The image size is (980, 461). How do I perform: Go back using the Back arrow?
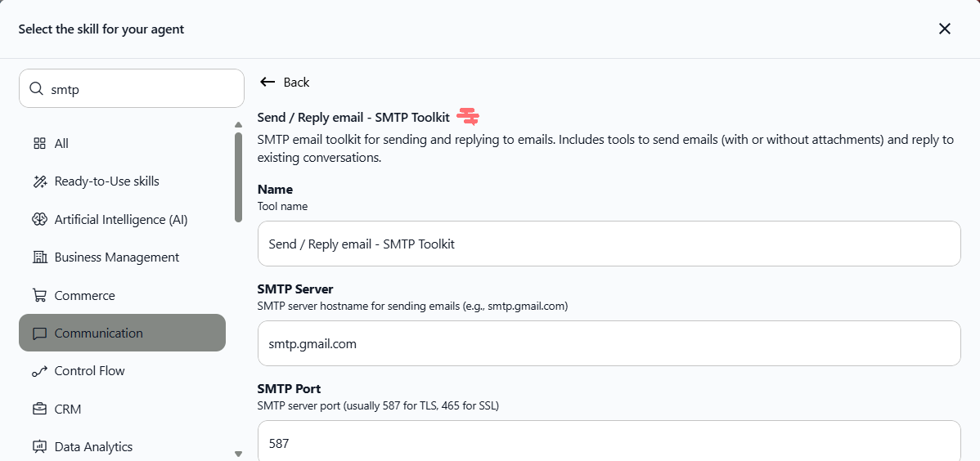point(285,82)
